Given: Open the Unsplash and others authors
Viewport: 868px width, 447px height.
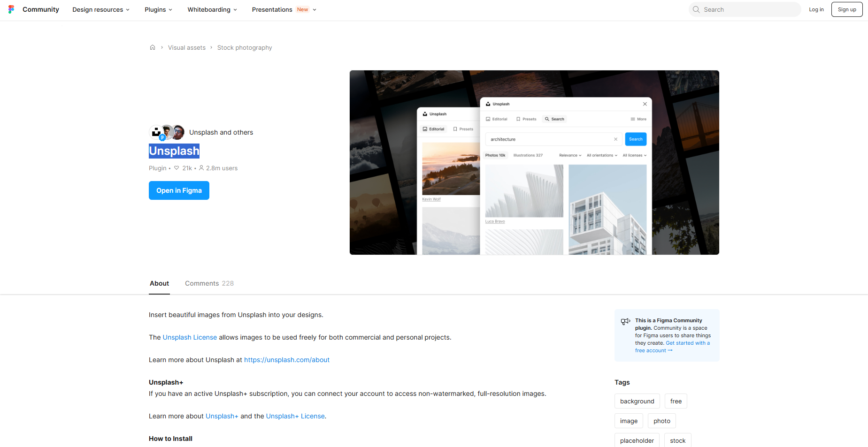Looking at the screenshot, I should (221, 132).
